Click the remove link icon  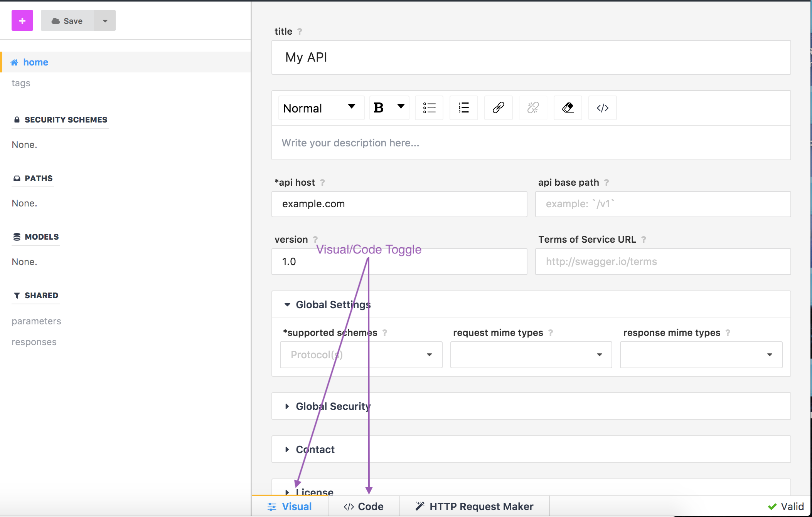pos(533,108)
